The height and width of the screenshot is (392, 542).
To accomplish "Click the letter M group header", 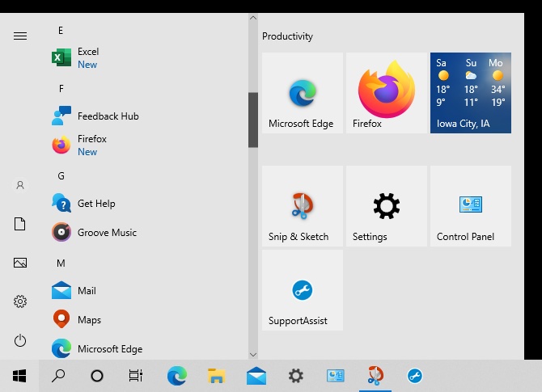I will click(x=61, y=263).
